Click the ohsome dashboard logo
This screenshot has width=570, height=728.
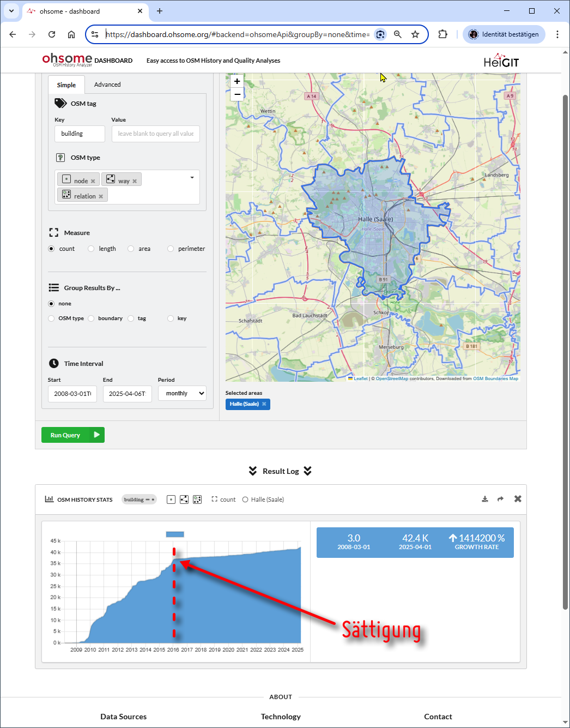pos(87,60)
